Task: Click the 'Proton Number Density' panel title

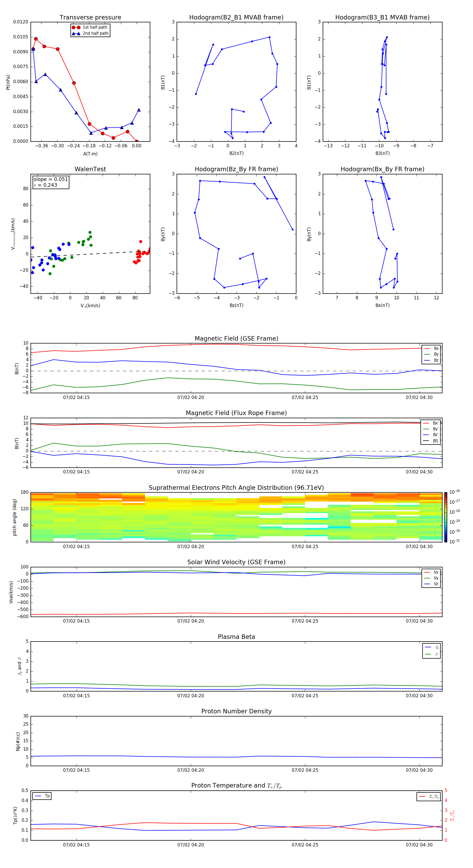Action: point(236,711)
